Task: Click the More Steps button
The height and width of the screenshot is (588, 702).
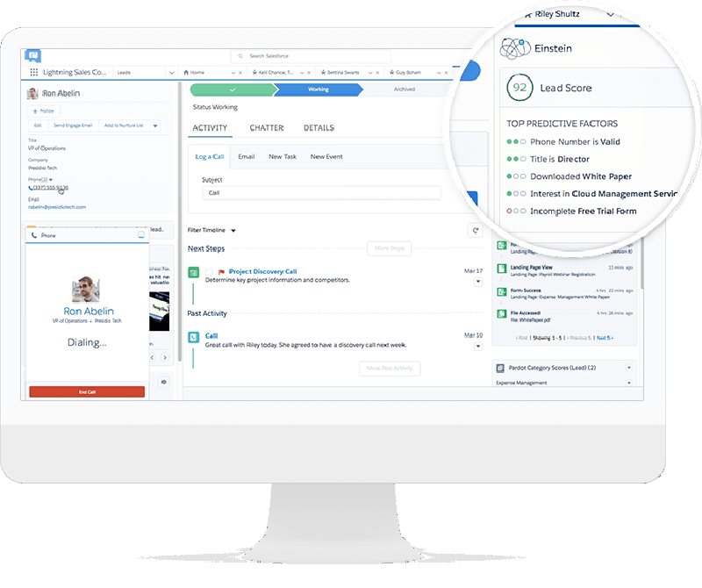Action: [x=389, y=248]
